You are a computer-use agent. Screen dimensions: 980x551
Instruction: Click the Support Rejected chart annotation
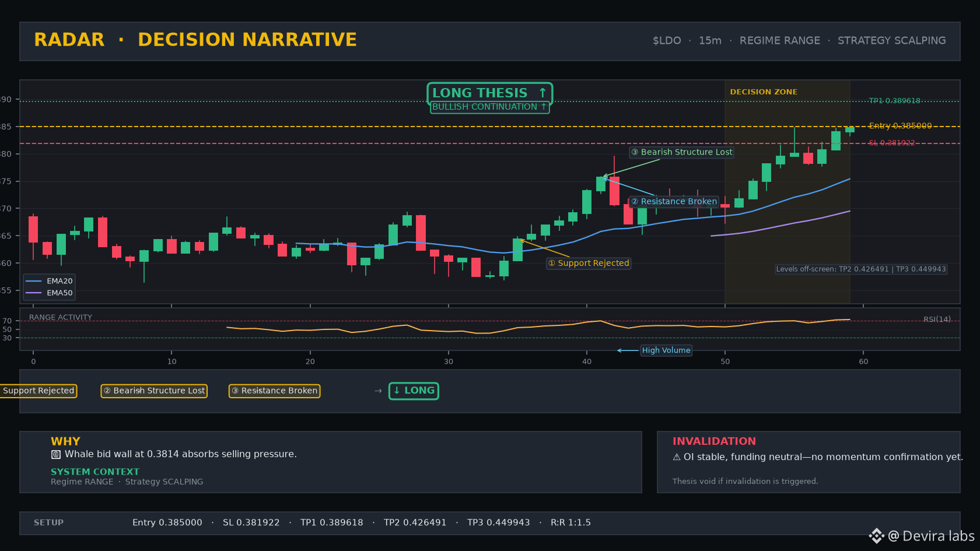tap(589, 264)
